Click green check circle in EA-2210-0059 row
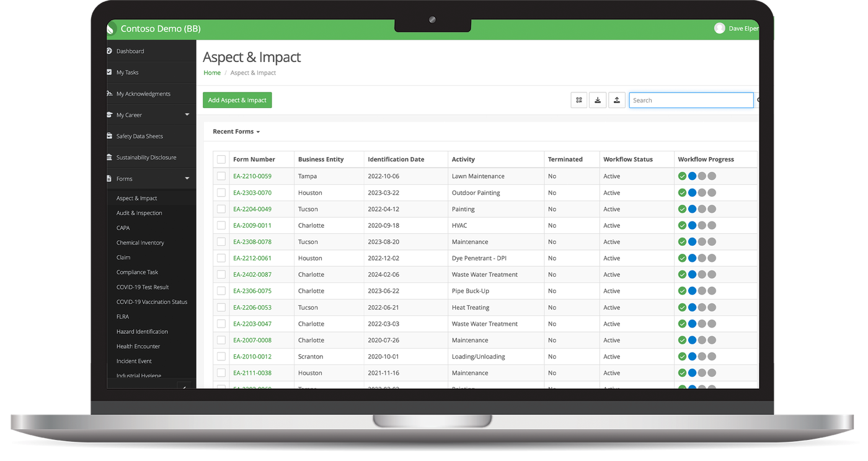This screenshot has width=868, height=461. (682, 176)
